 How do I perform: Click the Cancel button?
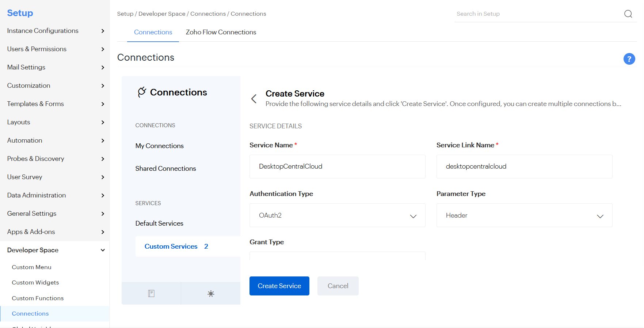coord(338,286)
